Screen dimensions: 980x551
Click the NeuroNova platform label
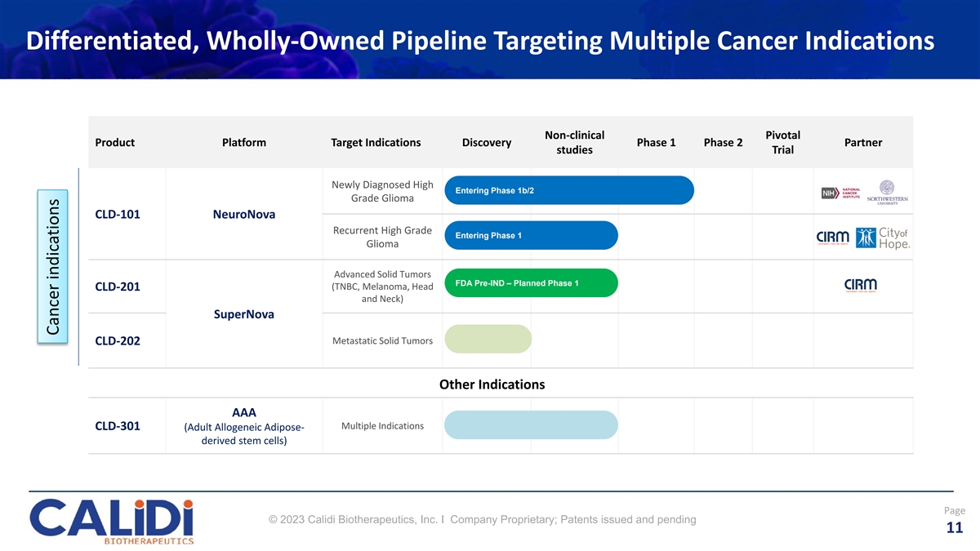pos(243,215)
